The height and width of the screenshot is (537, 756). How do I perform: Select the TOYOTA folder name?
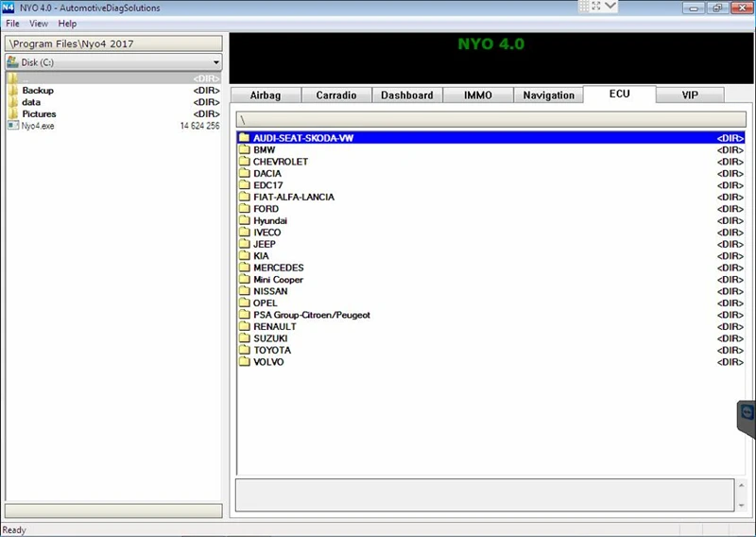point(272,351)
